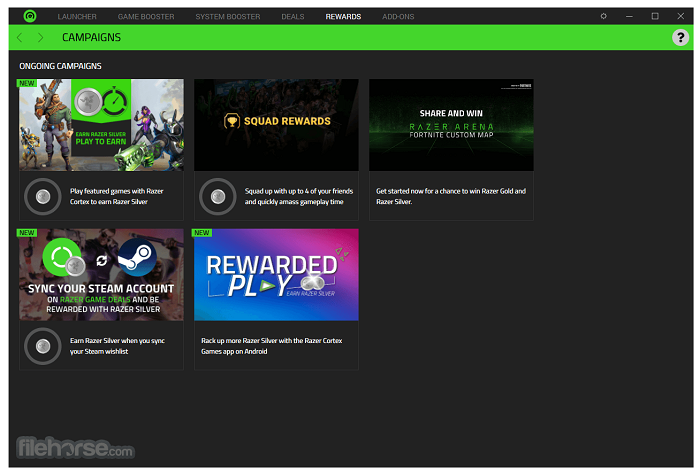Open Razer Arena Share and Win banner

point(451,125)
